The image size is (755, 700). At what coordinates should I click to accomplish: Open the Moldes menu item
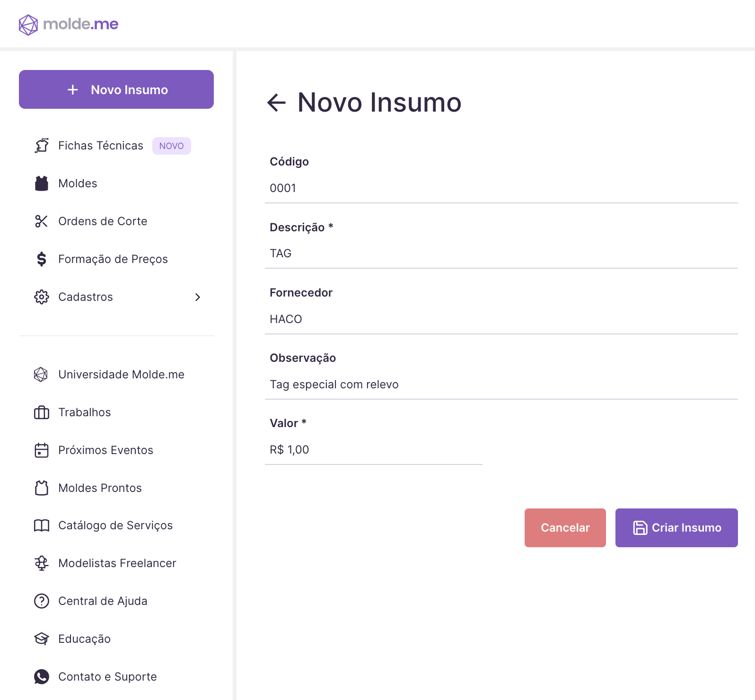(x=116, y=184)
